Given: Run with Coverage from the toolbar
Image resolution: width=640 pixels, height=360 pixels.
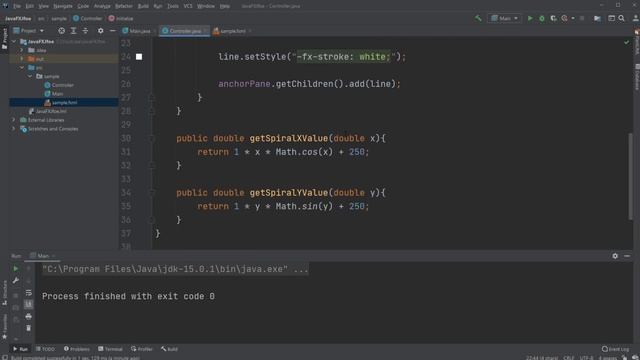Looking at the screenshot, I should 553,18.
